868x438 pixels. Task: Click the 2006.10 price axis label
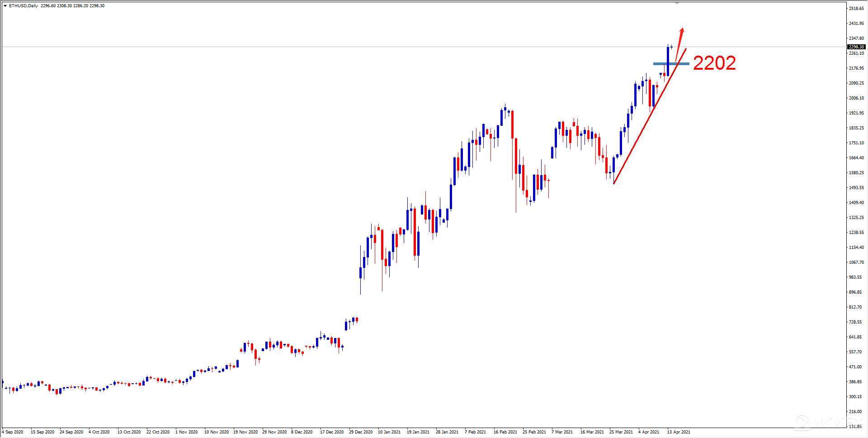[x=856, y=98]
